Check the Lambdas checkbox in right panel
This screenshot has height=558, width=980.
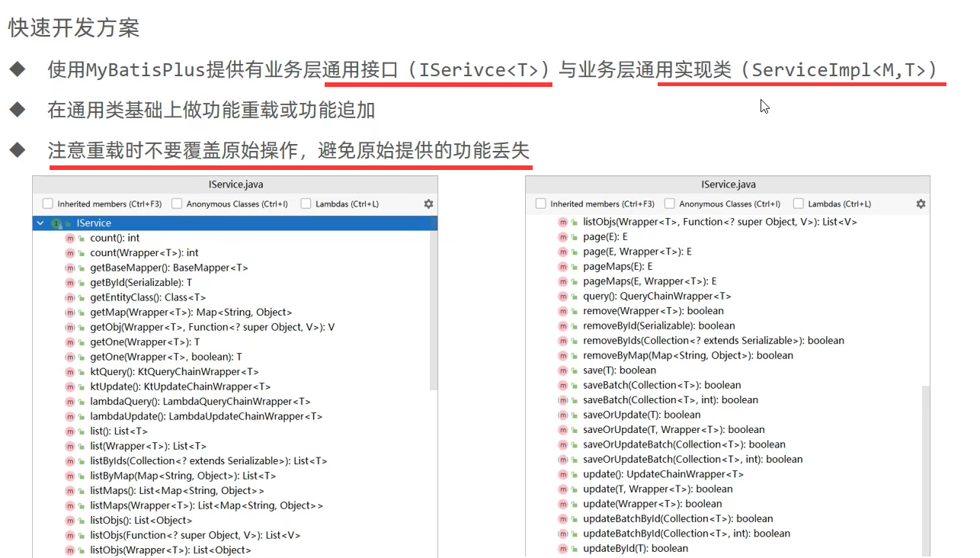799,204
